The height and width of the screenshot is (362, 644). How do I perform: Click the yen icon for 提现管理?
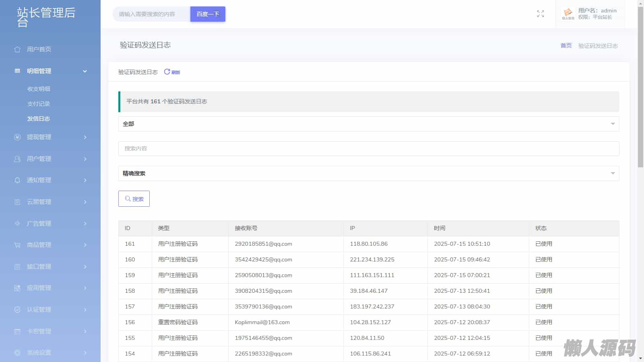17,137
